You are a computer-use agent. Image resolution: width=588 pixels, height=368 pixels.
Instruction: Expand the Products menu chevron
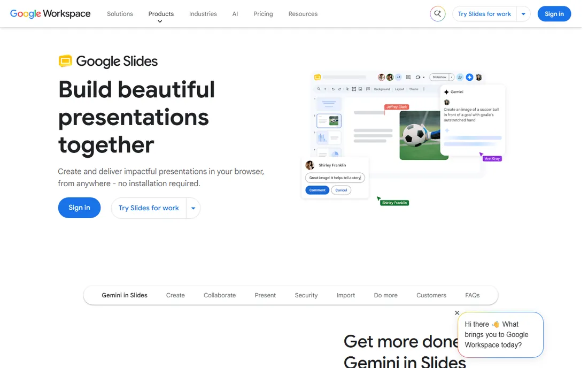160,22
